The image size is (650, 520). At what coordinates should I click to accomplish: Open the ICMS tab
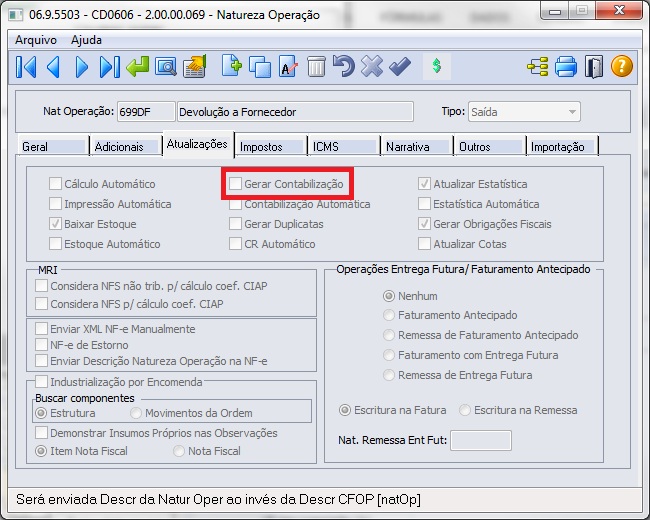click(344, 146)
